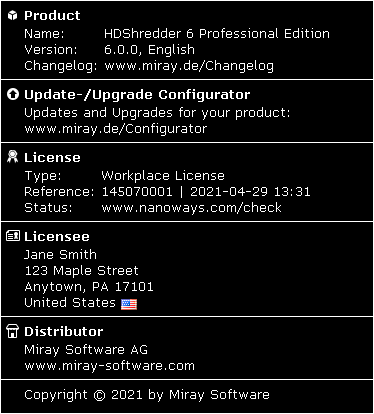Click product name HDShredder 6 Professional Edition
The height and width of the screenshot is (414, 374).
pyautogui.click(x=217, y=34)
